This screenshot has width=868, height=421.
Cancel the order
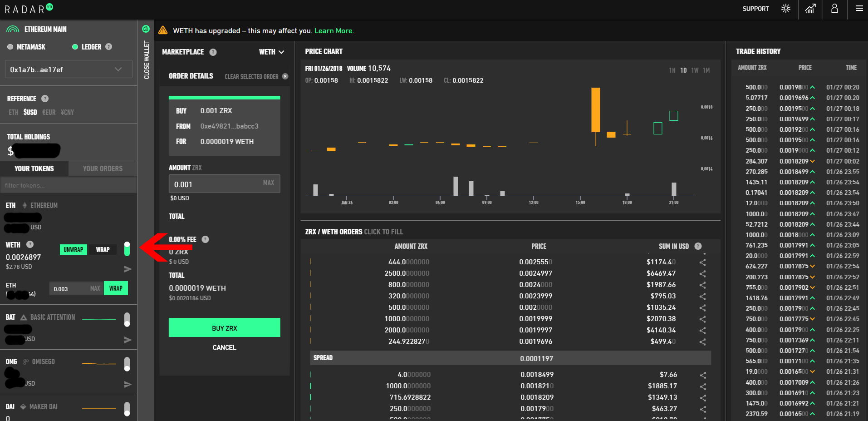click(225, 347)
